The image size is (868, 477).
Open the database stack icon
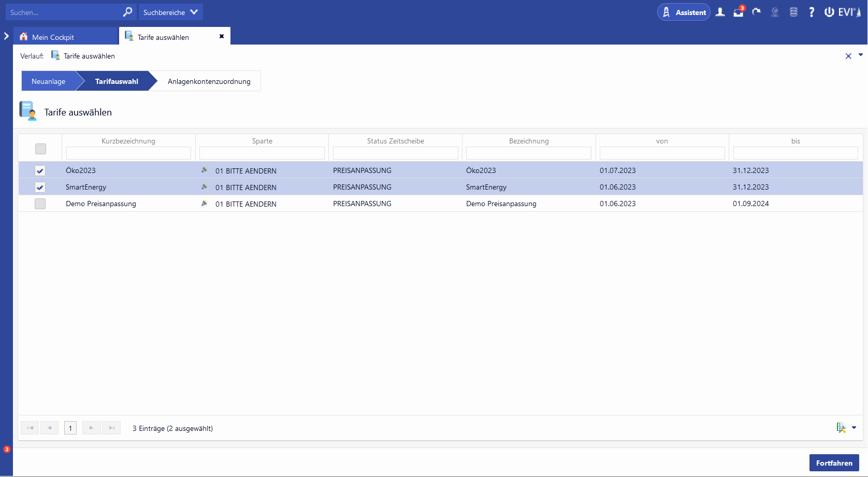click(x=793, y=12)
